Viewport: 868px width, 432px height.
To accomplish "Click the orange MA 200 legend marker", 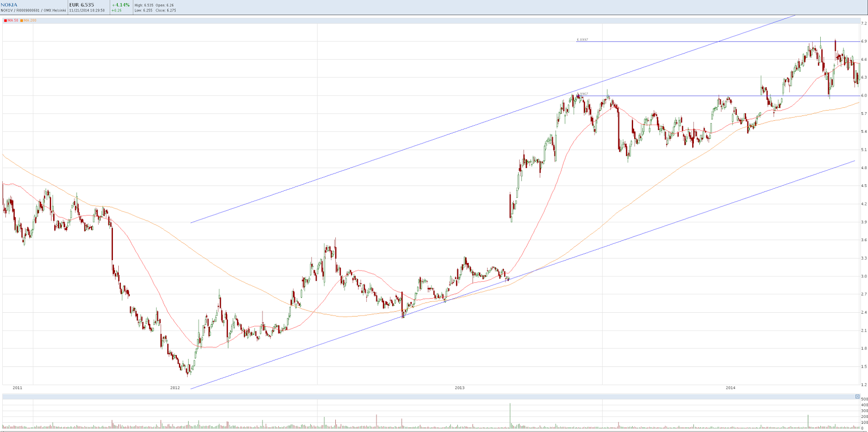I will coord(22,21).
